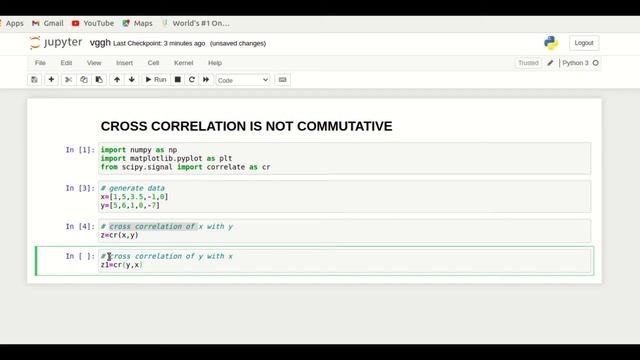Insert a cell below with the plus icon
640x360 pixels.
coord(51,80)
